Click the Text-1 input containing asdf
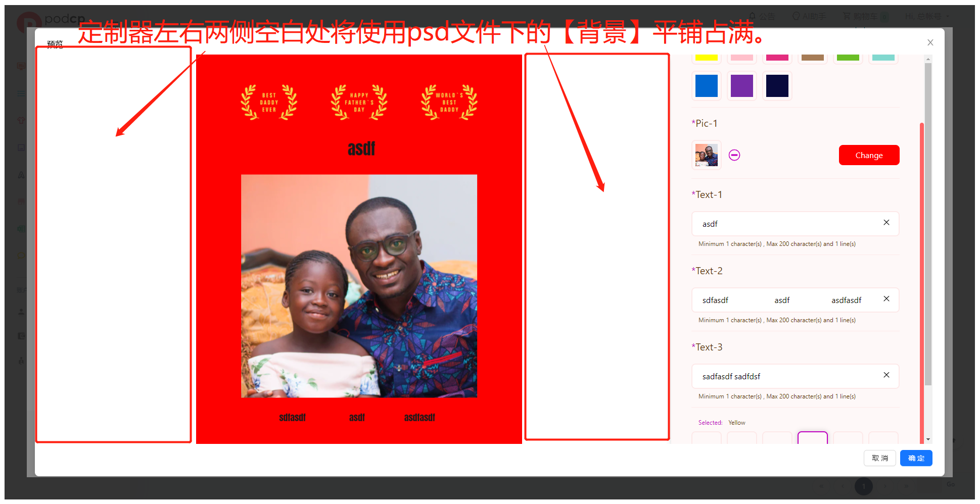This screenshot has height=504, width=980. [x=795, y=224]
